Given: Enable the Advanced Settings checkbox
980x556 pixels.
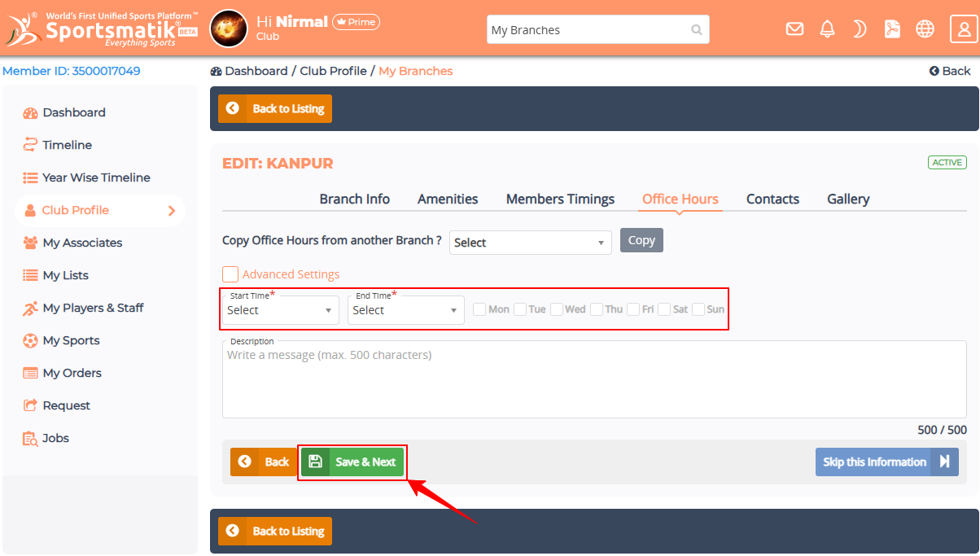Looking at the screenshot, I should 230,274.
